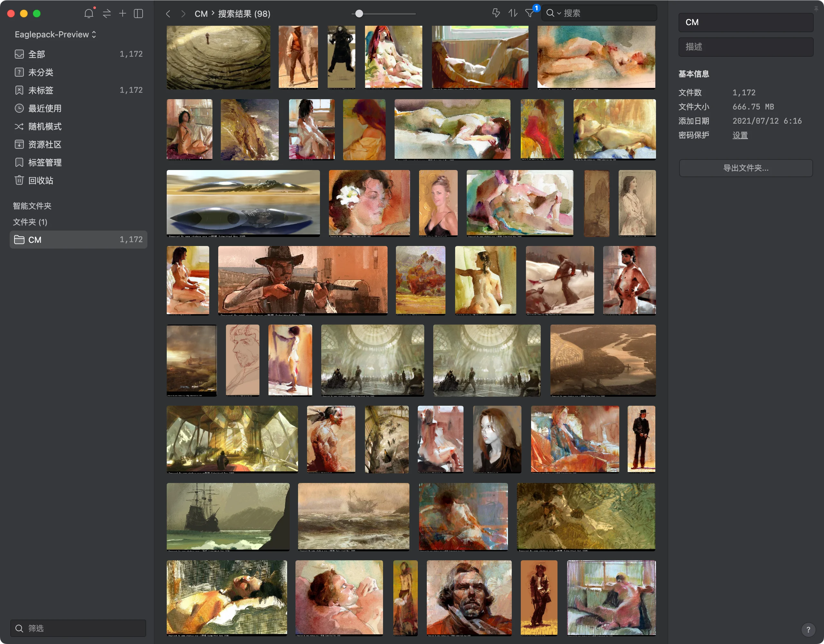Click the 文件大小 666.75 MB value
The width and height of the screenshot is (824, 644).
point(753,107)
